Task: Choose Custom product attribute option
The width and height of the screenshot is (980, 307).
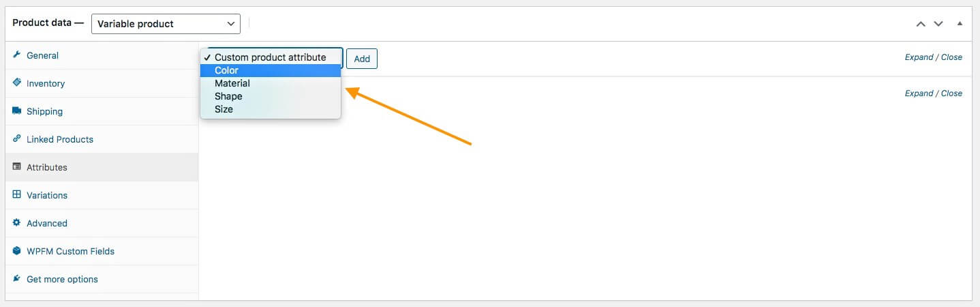Action: (270, 57)
